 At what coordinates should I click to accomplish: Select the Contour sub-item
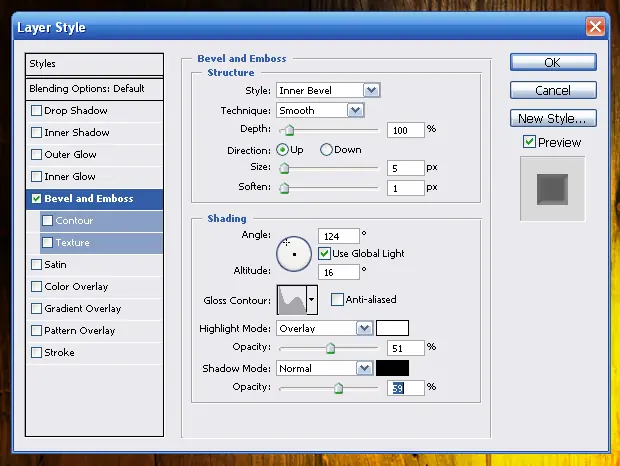pos(74,221)
